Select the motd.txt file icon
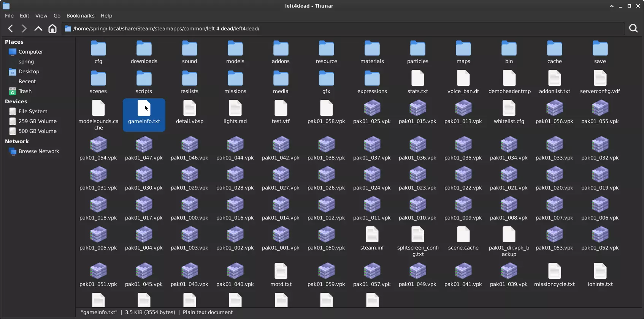This screenshot has height=319, width=644. tap(281, 271)
